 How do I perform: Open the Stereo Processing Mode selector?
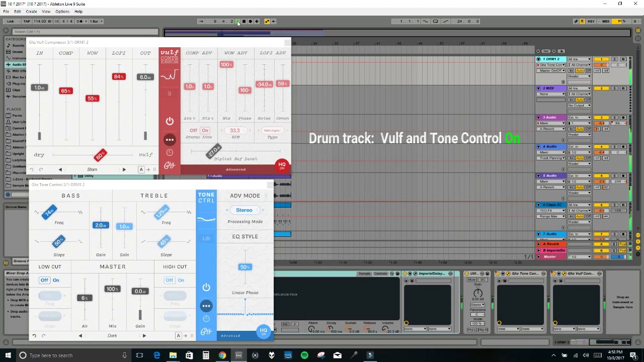coord(244,210)
